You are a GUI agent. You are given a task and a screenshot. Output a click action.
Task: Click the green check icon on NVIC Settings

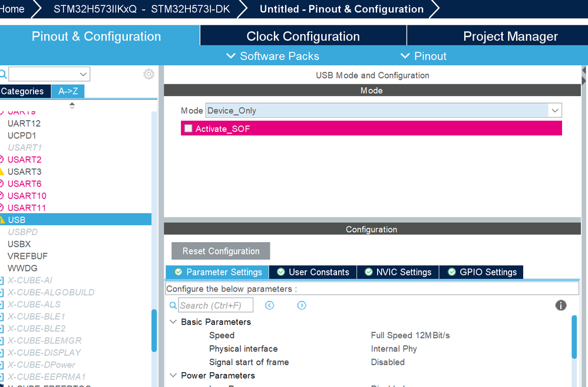(x=369, y=272)
